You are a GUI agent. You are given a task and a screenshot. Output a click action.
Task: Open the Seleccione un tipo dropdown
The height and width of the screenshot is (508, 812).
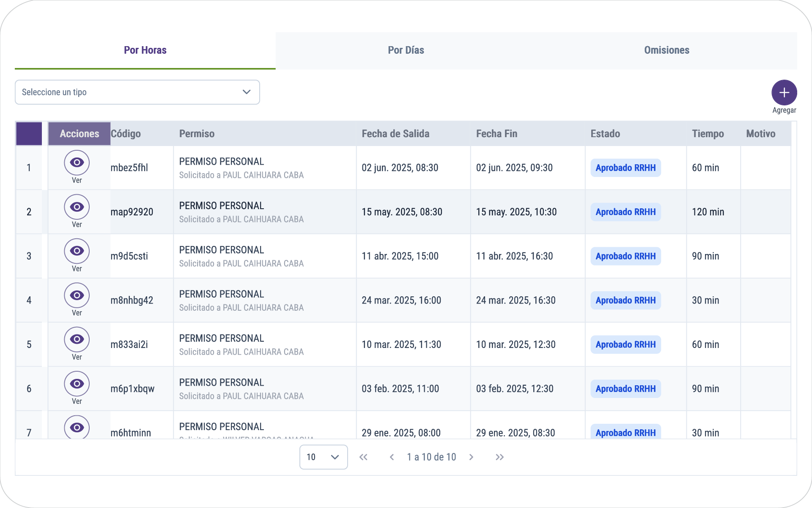(137, 92)
